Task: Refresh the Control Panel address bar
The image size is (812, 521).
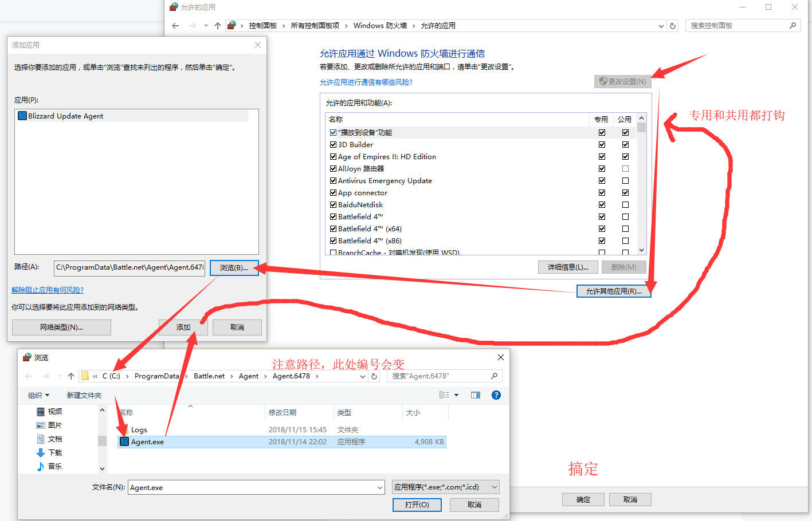Action: click(x=673, y=26)
